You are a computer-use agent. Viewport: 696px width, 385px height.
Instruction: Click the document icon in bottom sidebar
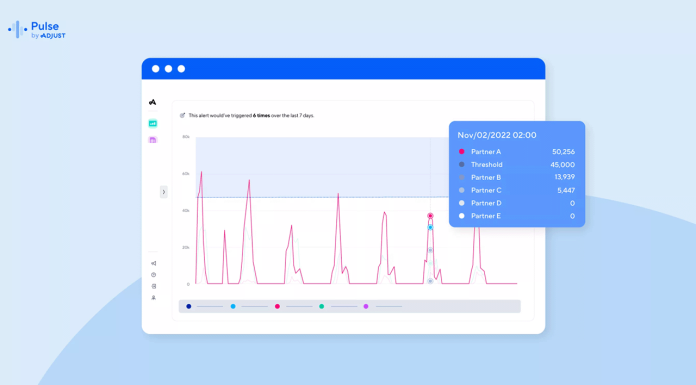[x=154, y=286]
